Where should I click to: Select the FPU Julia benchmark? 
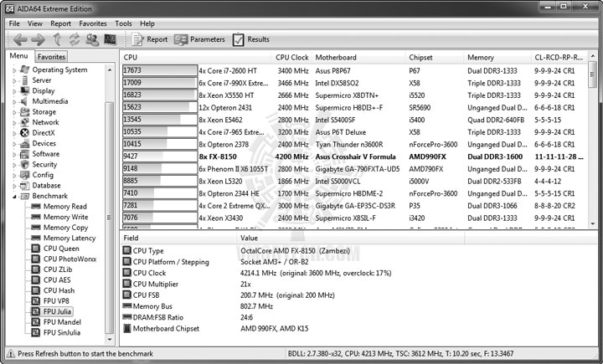click(57, 311)
